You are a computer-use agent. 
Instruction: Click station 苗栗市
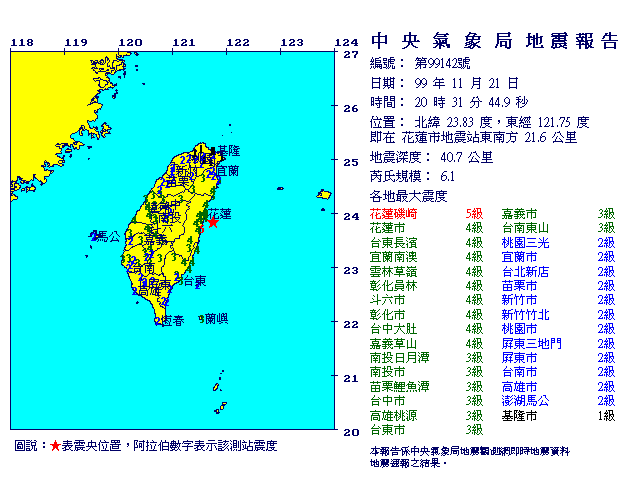[x=519, y=286]
